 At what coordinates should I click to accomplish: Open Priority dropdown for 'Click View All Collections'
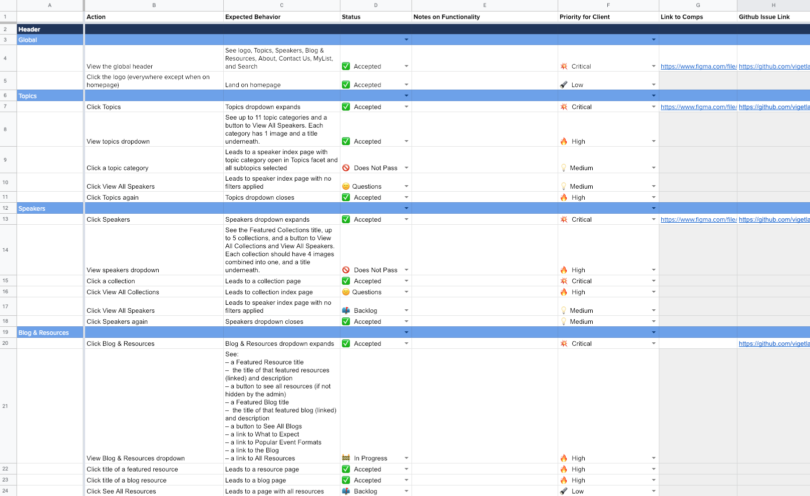653,292
